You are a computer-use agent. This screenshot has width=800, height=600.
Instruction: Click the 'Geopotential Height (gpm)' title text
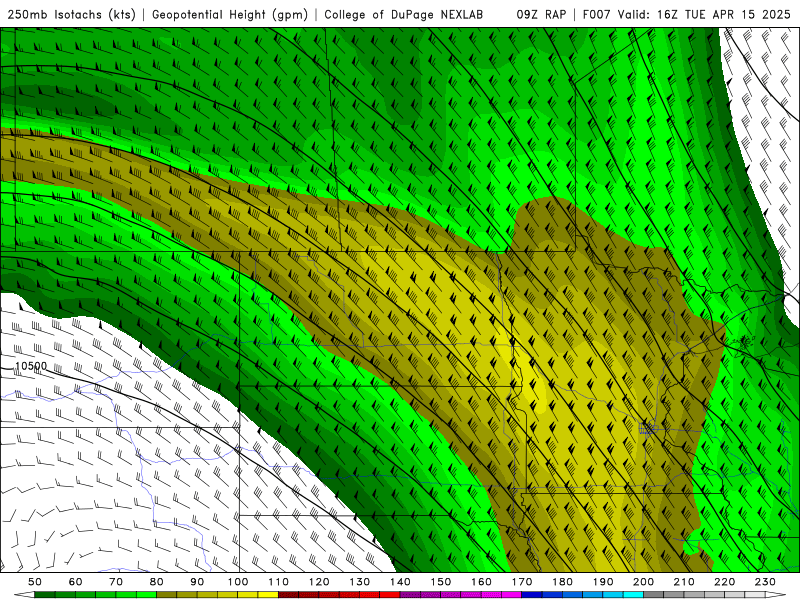pyautogui.click(x=230, y=15)
